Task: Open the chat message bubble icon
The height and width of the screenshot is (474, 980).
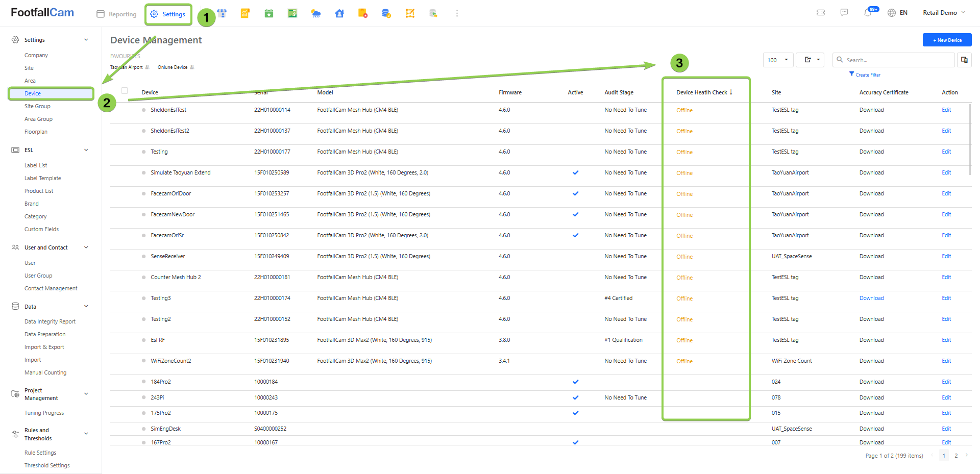Action: coord(844,13)
